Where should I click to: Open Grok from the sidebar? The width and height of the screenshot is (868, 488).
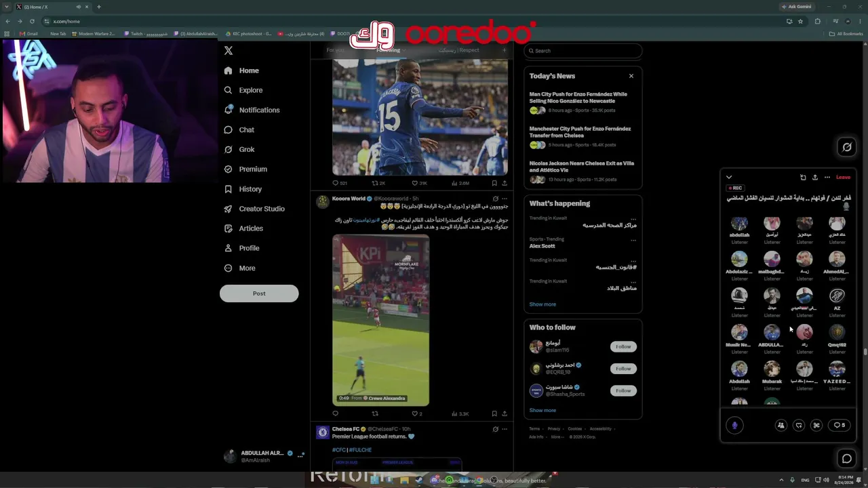[x=239, y=149]
